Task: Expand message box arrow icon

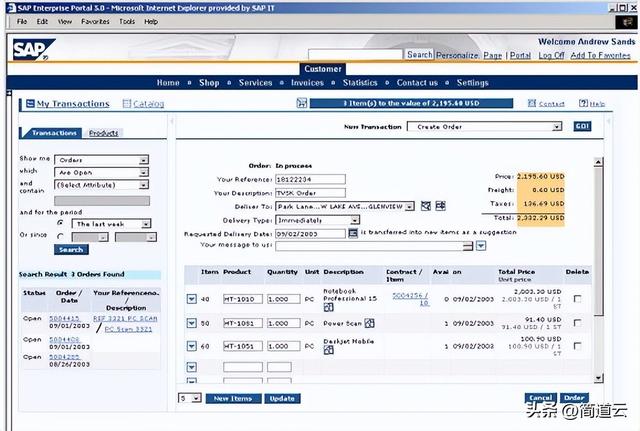Action: [x=481, y=246]
